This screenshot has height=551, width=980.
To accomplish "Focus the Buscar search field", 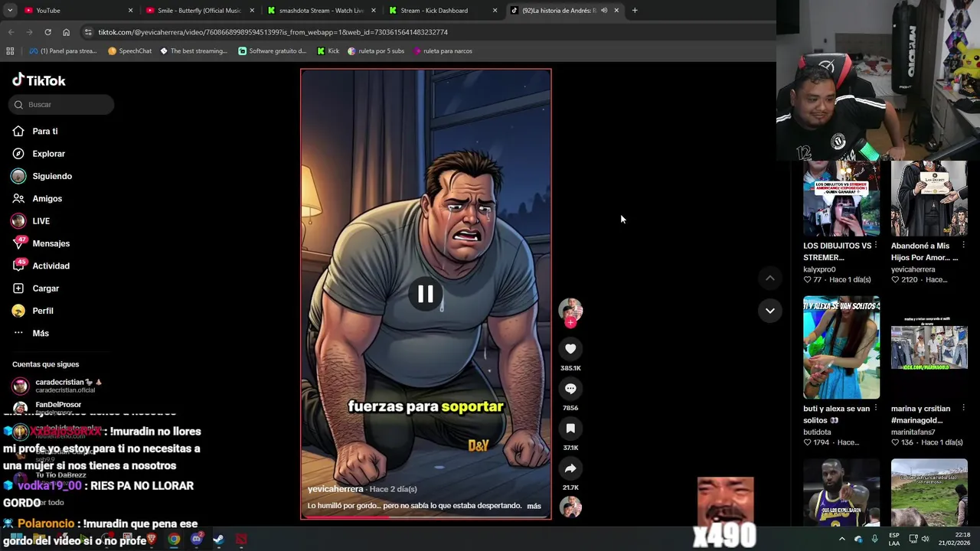I will point(62,104).
